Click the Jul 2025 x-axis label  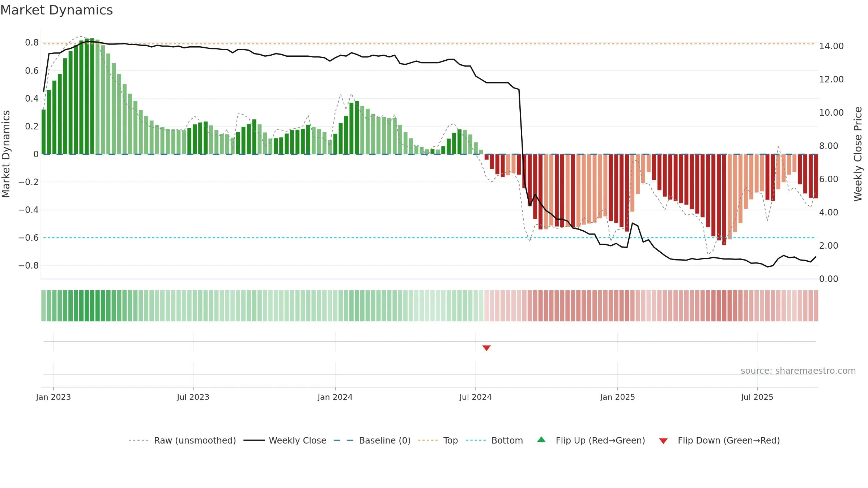(x=757, y=397)
